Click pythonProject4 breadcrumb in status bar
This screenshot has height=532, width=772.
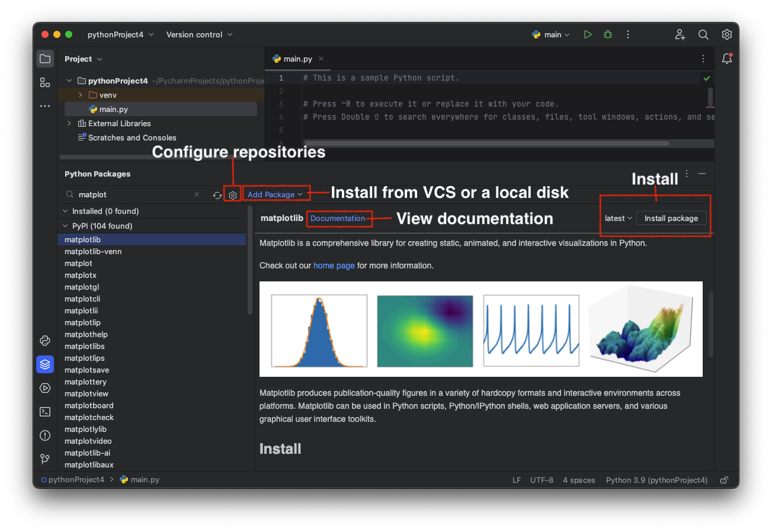point(73,480)
